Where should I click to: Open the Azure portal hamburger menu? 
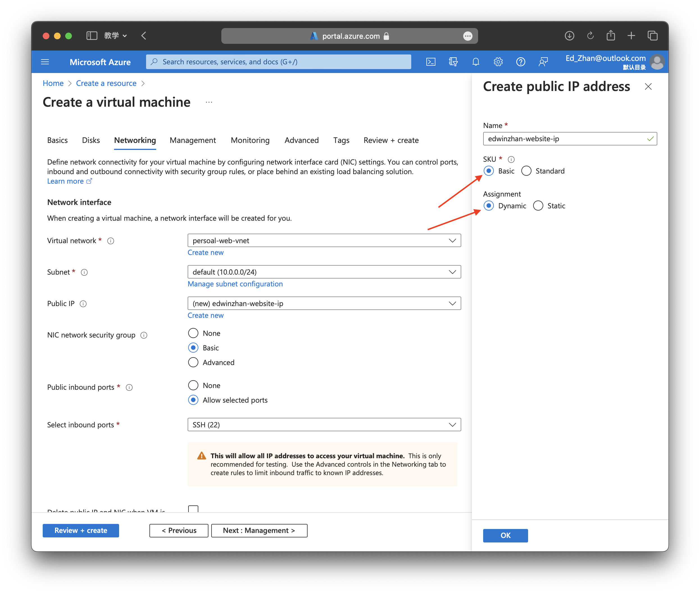click(x=45, y=62)
